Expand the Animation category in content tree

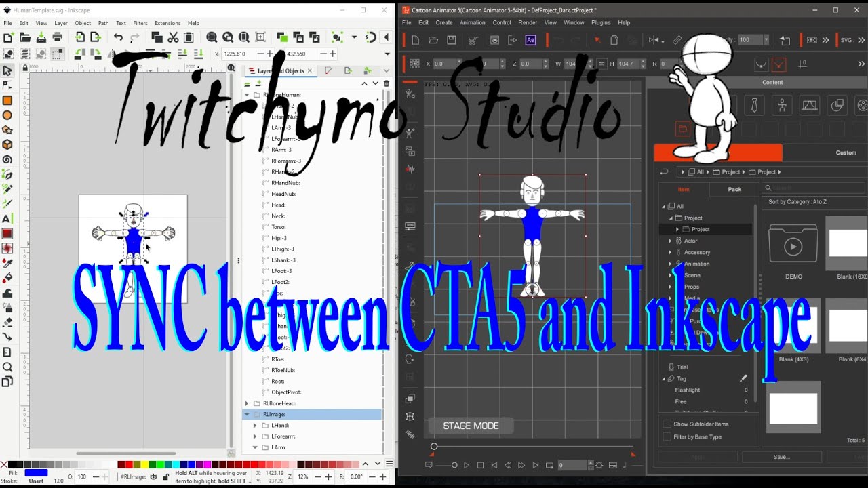[x=670, y=264]
